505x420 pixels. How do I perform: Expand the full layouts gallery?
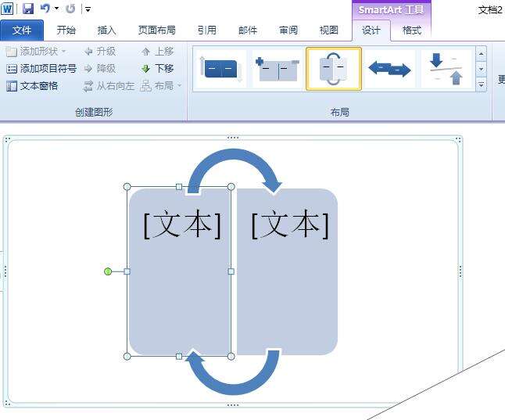481,84
